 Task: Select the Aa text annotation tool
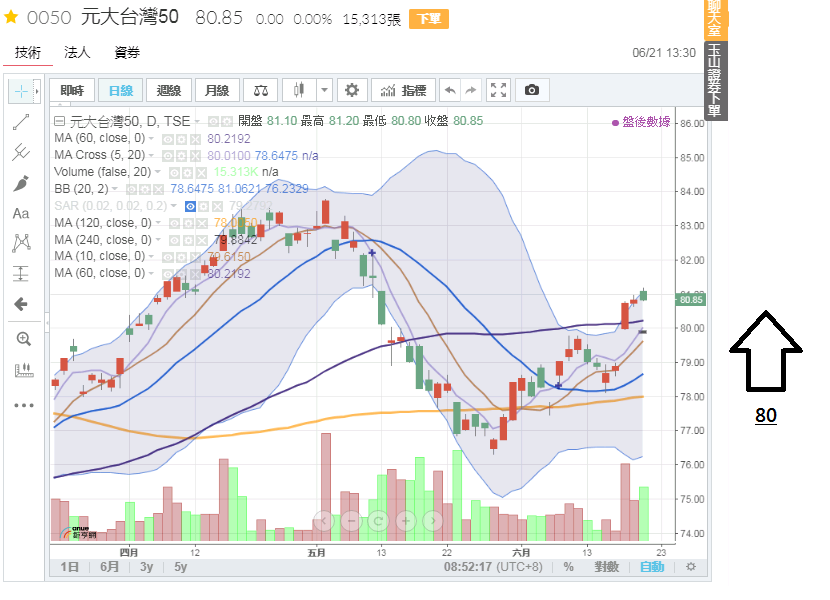coord(21,213)
